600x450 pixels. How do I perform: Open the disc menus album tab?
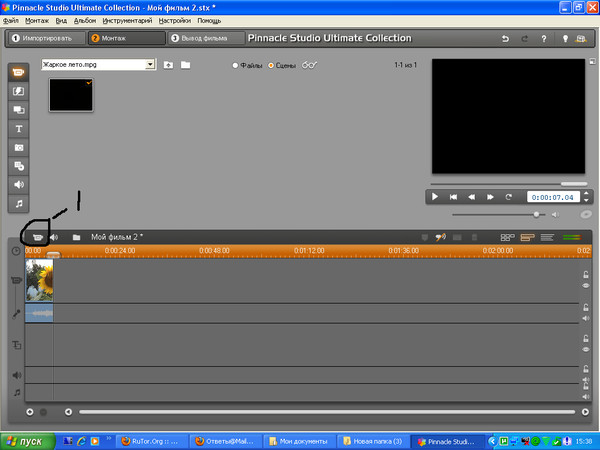pyautogui.click(x=18, y=166)
